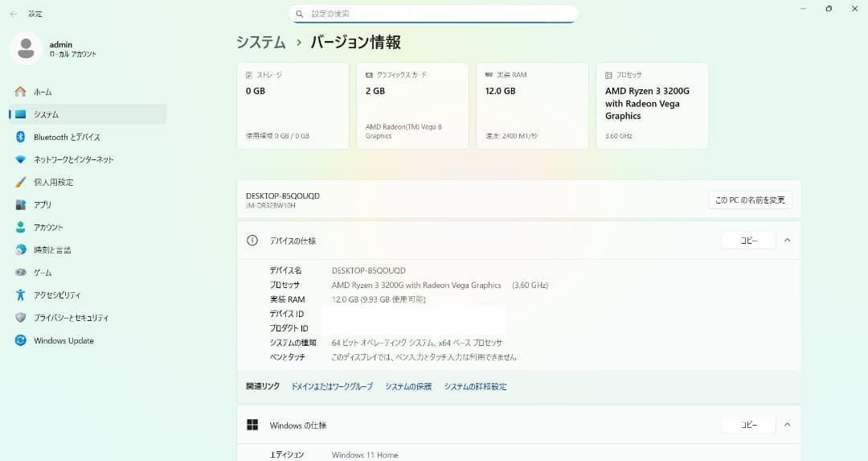Open システムの詳細設定 link
Viewport: 868px width, 461px height.
point(476,386)
